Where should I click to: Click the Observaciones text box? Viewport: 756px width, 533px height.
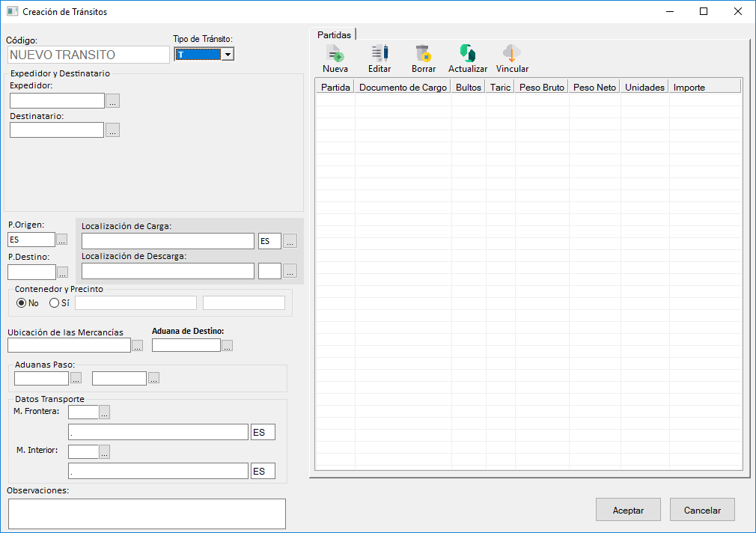click(x=147, y=514)
